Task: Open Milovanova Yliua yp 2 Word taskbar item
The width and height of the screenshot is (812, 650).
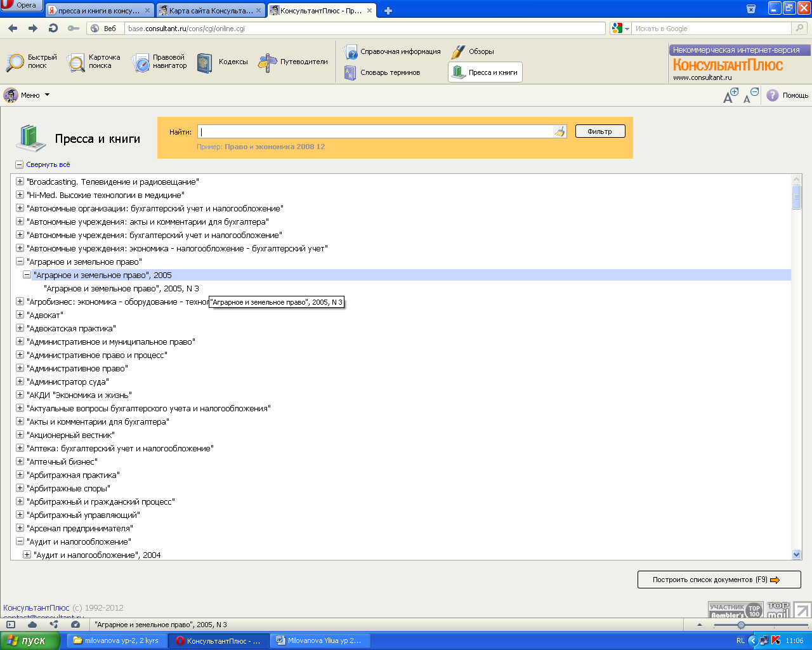Action: click(x=319, y=640)
